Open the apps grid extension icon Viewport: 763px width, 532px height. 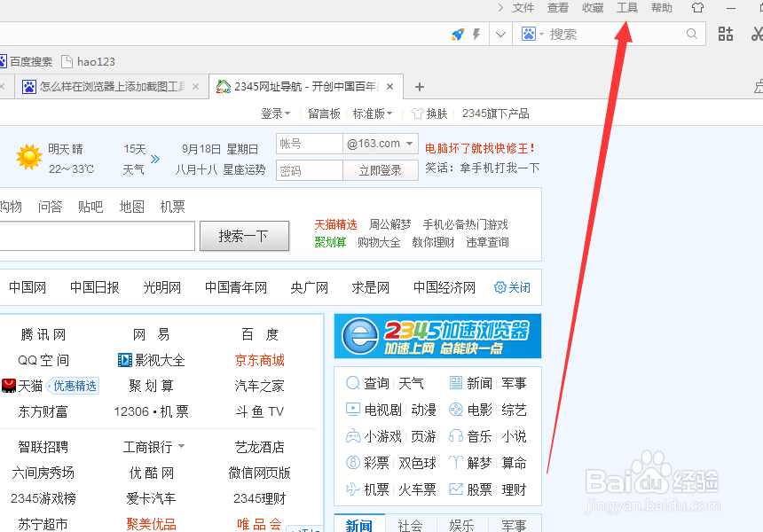[726, 34]
